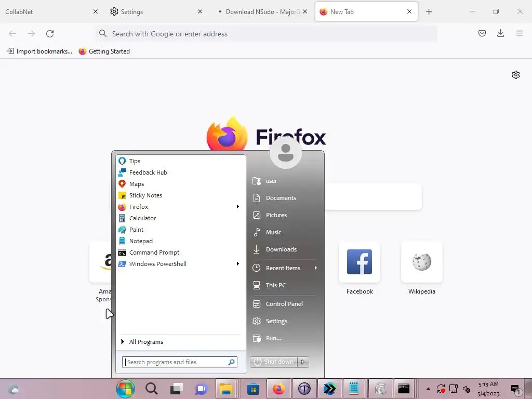Close the Settings browser tab
The height and width of the screenshot is (399, 532).
[200, 11]
